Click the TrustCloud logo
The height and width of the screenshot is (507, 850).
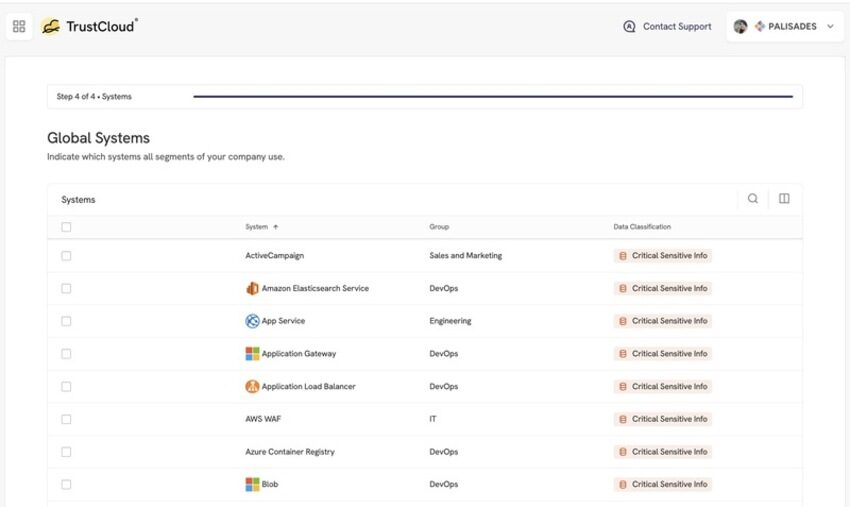tap(89, 26)
